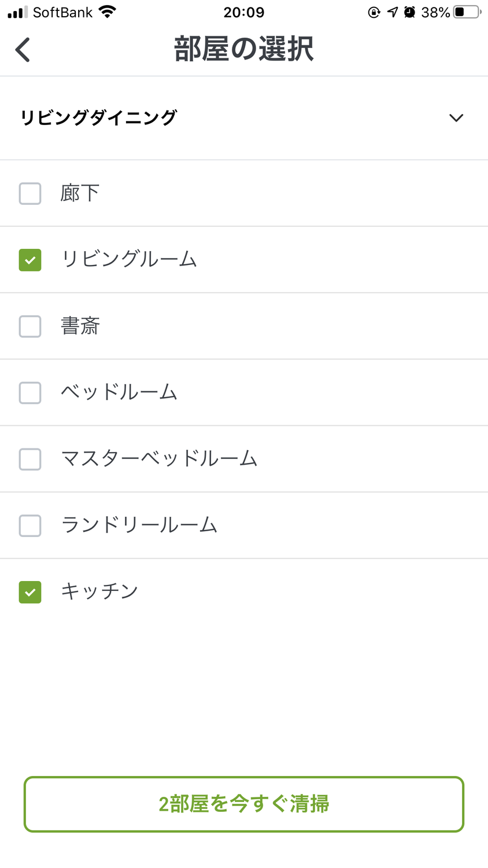Uncheck the キッチン checkbox
This screenshot has width=488, height=868.
pos(30,592)
